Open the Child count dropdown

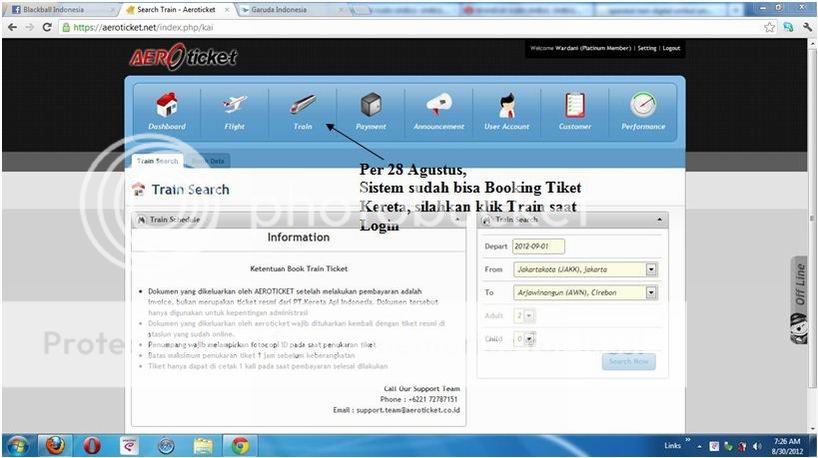click(x=529, y=339)
